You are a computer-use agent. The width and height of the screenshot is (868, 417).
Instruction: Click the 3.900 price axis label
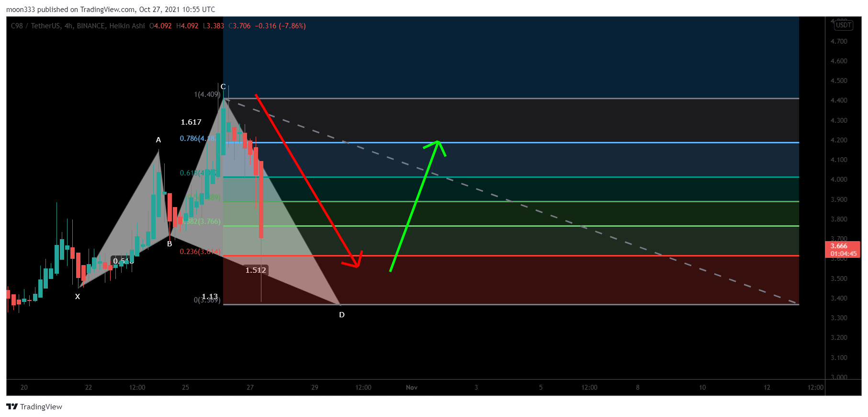(839, 199)
